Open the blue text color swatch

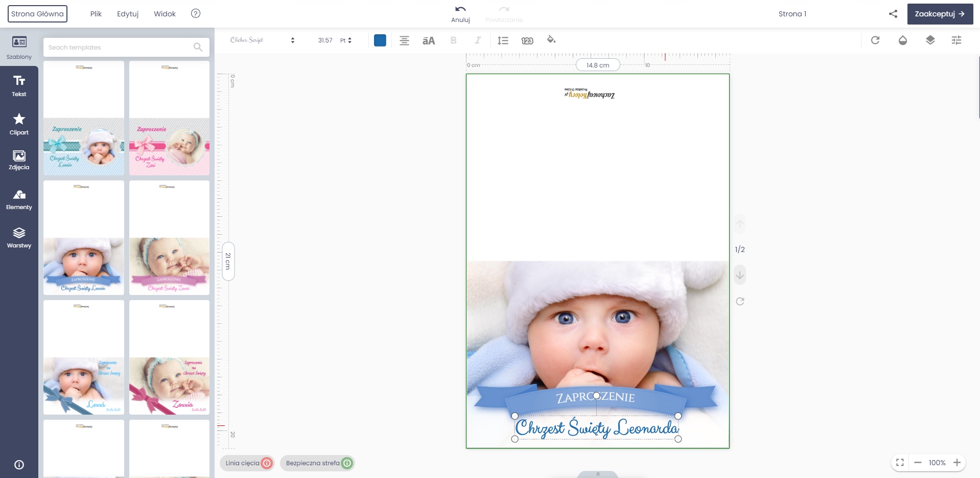pos(380,40)
